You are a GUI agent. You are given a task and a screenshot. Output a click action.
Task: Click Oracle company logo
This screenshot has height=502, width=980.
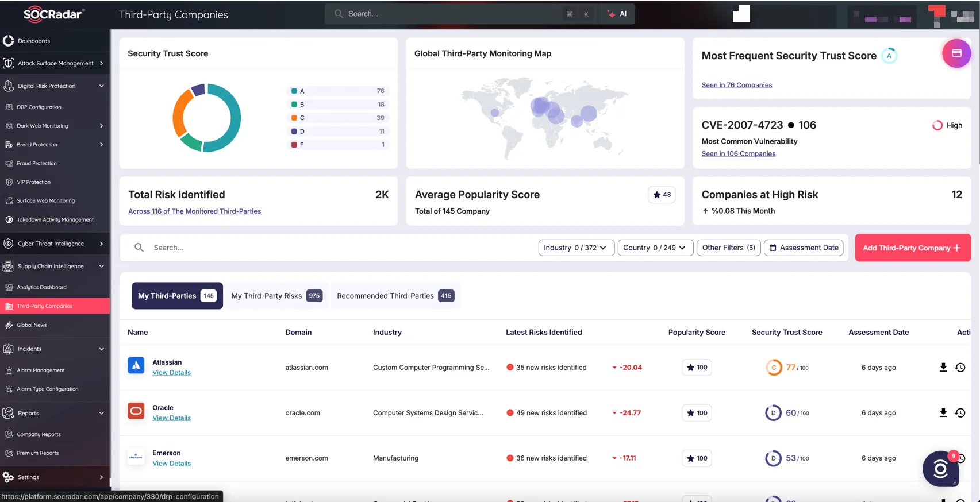[136, 411]
